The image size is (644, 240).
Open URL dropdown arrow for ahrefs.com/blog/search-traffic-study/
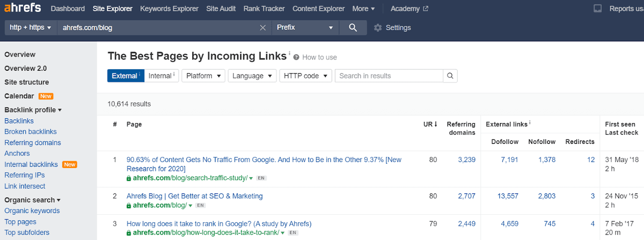[x=251, y=178]
